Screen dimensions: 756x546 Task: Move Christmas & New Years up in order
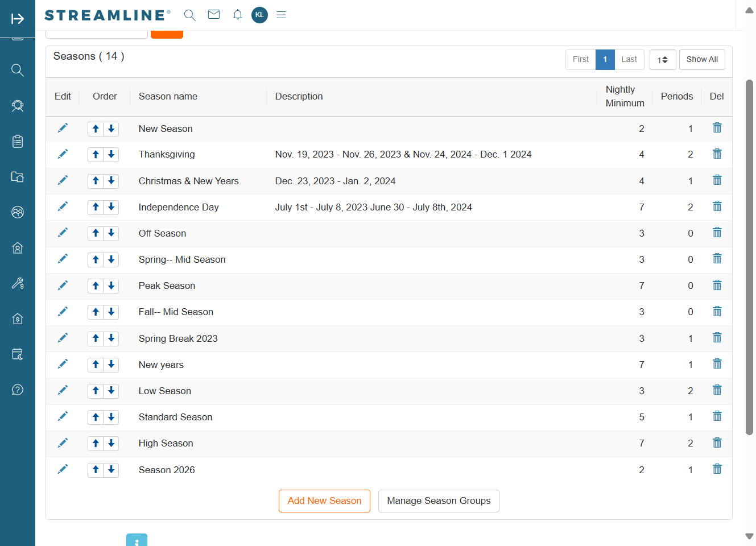coord(96,181)
